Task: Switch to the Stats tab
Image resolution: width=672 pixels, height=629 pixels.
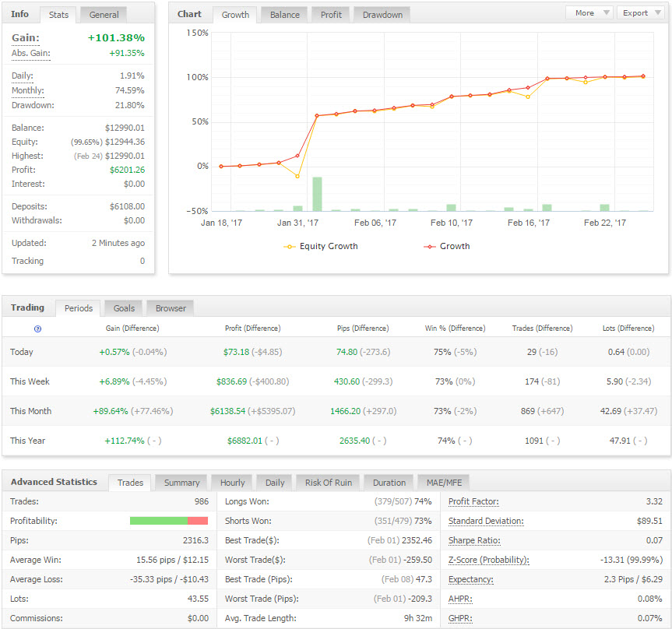Action: pos(58,15)
